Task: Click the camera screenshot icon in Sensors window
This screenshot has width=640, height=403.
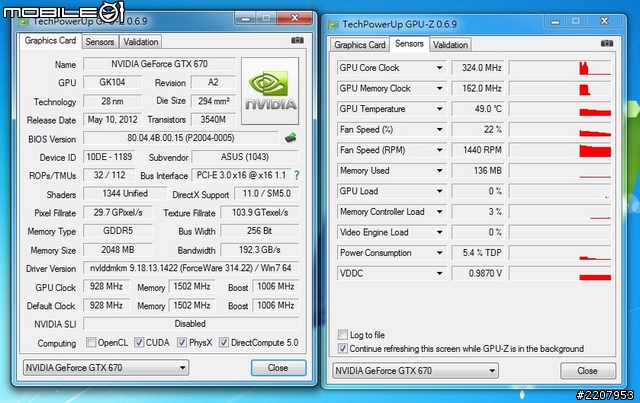Action: (607, 43)
